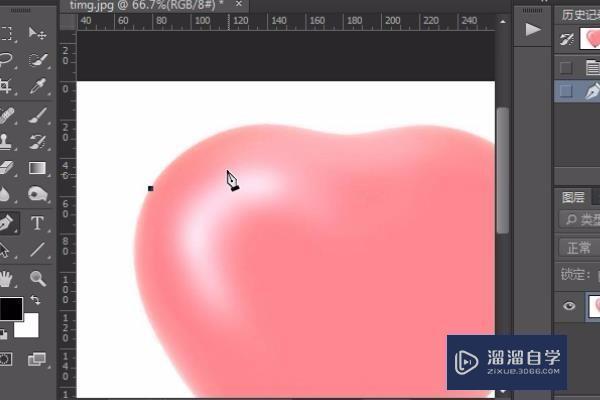Open the 历史记录 panel tab

[580, 15]
